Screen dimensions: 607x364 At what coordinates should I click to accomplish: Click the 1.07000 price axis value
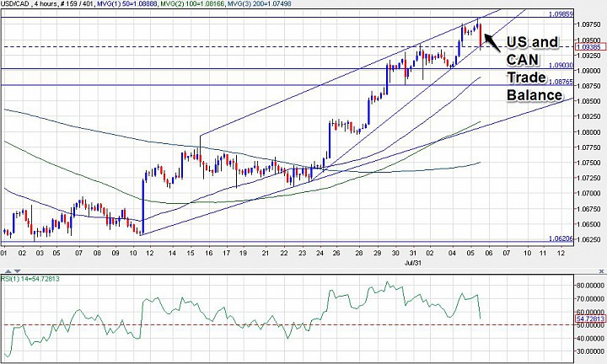coord(588,193)
